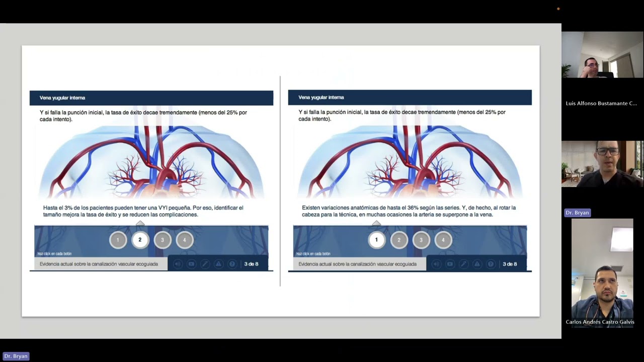Click the 'Vena yugular interna' header in left slide
This screenshot has width=644, height=362.
[x=151, y=98]
